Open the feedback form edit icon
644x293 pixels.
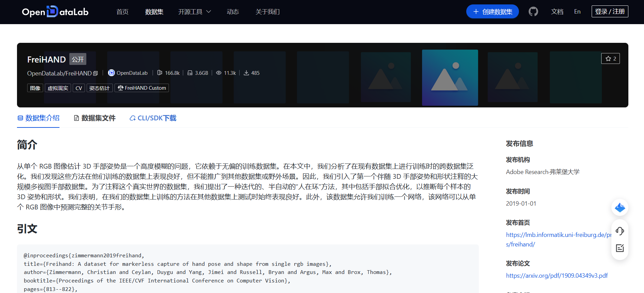(620, 248)
